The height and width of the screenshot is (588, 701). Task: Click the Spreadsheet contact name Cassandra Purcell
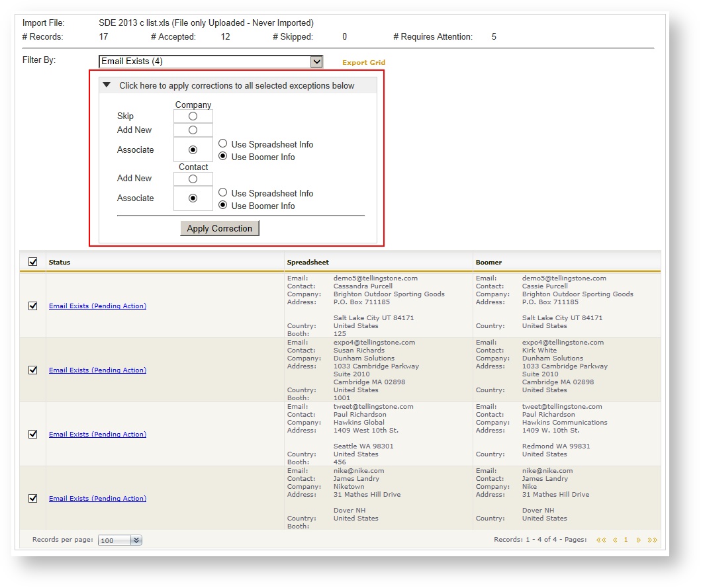363,286
